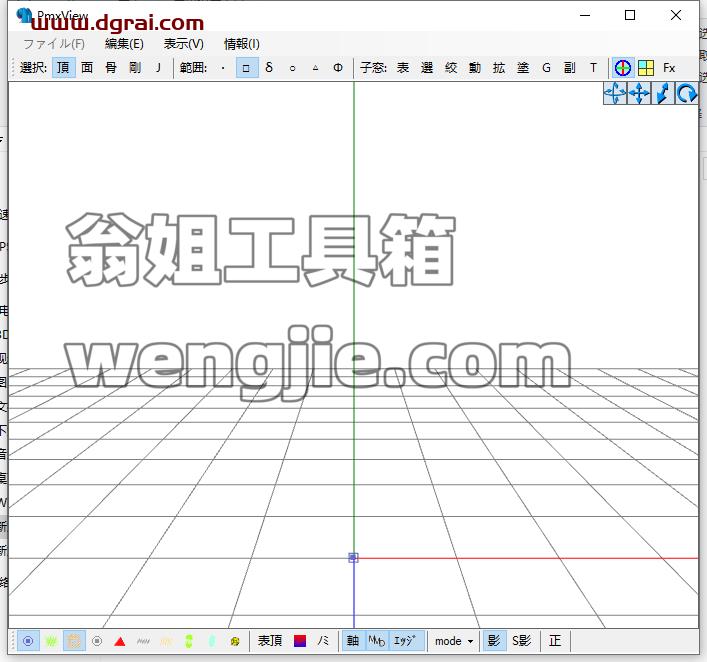Toggle the MMD display icon
The image size is (707, 662).
click(376, 641)
